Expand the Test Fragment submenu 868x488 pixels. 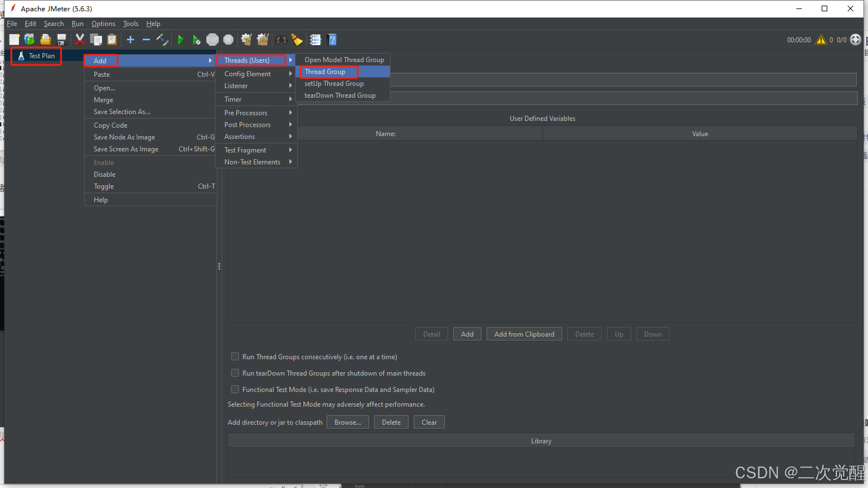coord(256,150)
